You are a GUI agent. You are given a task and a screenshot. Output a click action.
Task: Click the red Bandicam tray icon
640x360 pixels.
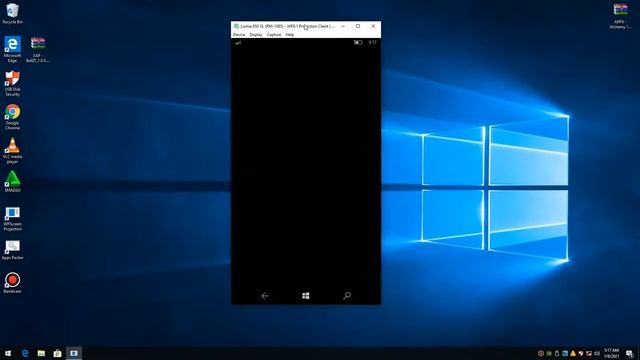click(x=541, y=353)
